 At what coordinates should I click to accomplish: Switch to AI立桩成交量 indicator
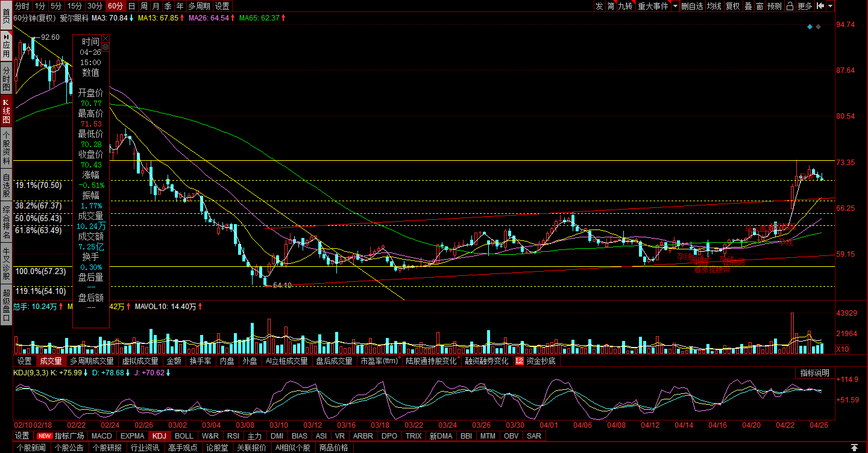[286, 361]
